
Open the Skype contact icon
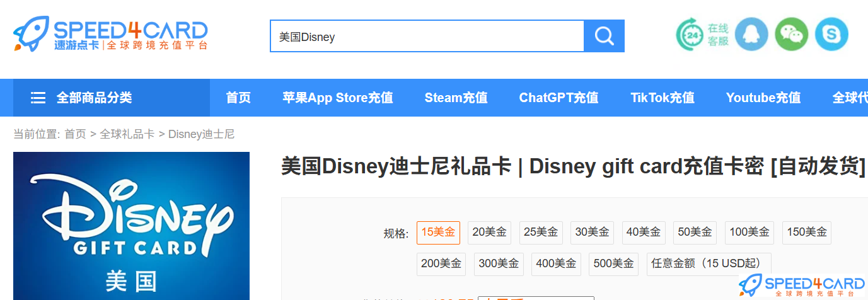click(832, 35)
